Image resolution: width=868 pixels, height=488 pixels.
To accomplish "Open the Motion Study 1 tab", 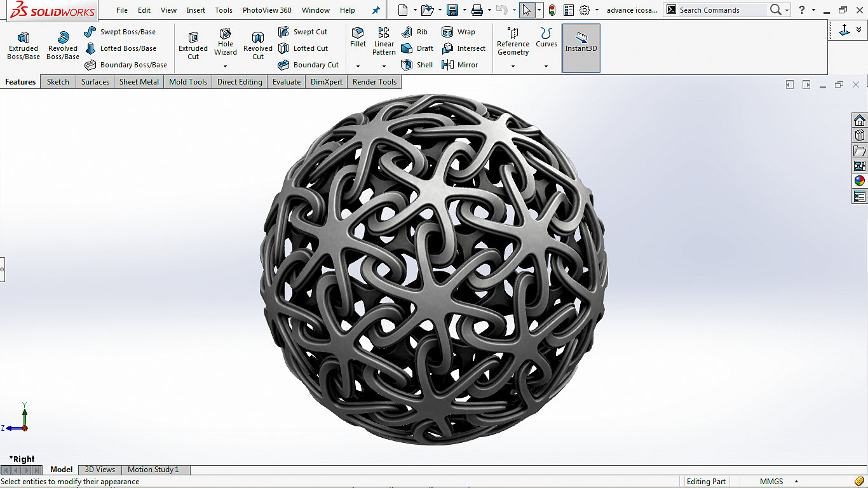I will click(x=153, y=470).
